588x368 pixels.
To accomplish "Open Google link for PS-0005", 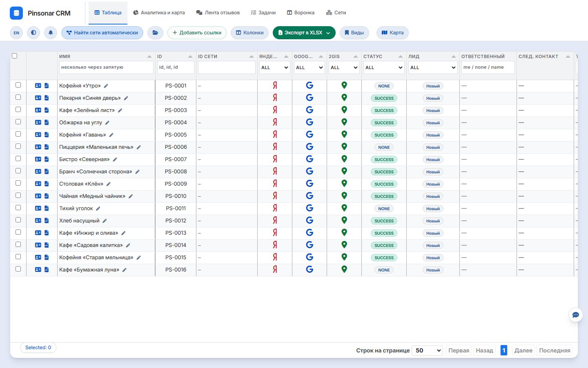I will [310, 135].
